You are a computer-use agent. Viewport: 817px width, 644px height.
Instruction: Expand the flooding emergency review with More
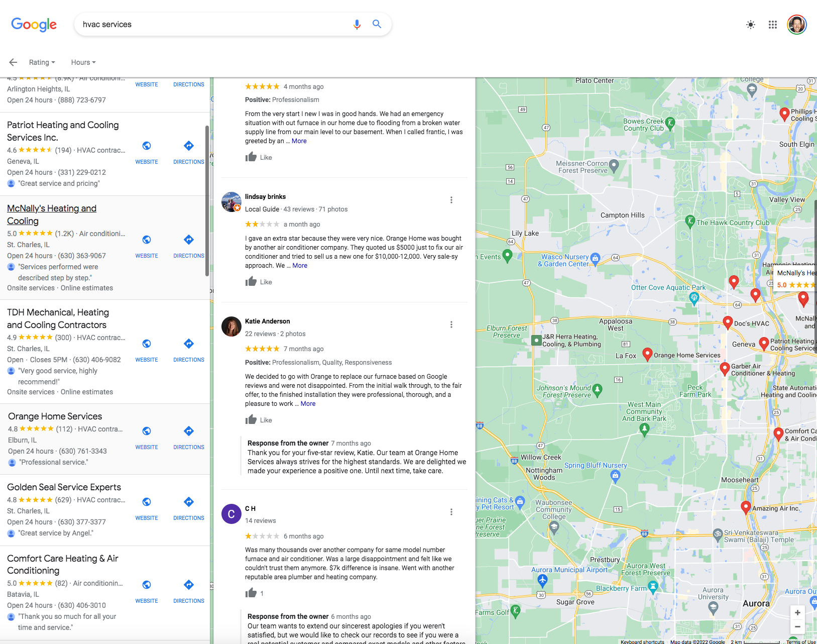click(x=299, y=141)
